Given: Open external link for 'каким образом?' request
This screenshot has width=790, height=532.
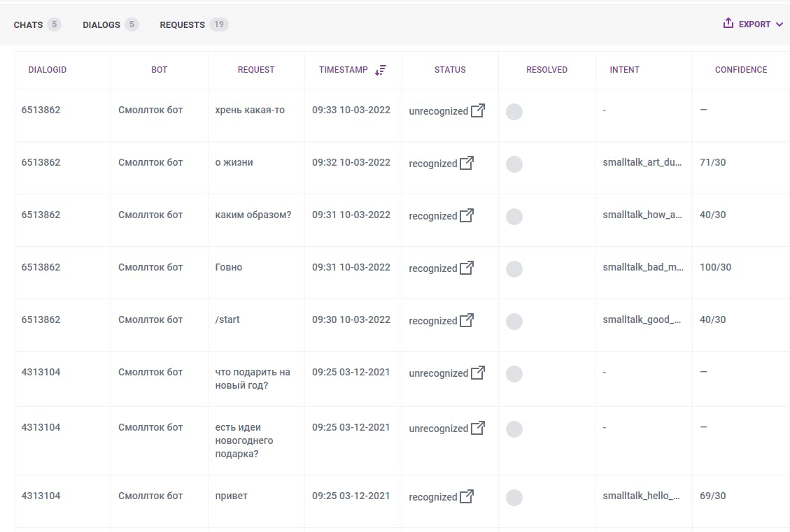Looking at the screenshot, I should tap(467, 215).
